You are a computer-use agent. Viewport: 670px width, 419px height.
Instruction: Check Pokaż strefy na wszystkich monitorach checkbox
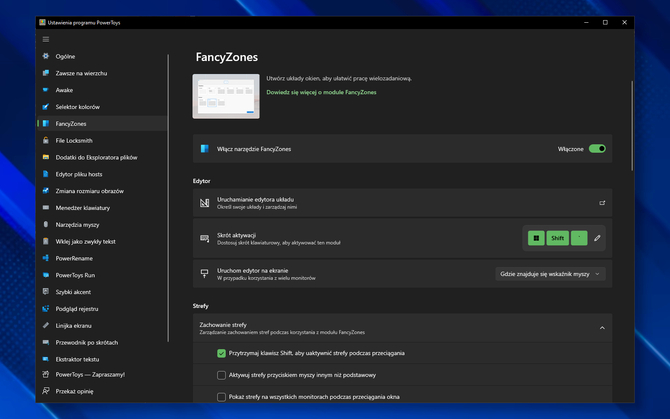point(221,397)
